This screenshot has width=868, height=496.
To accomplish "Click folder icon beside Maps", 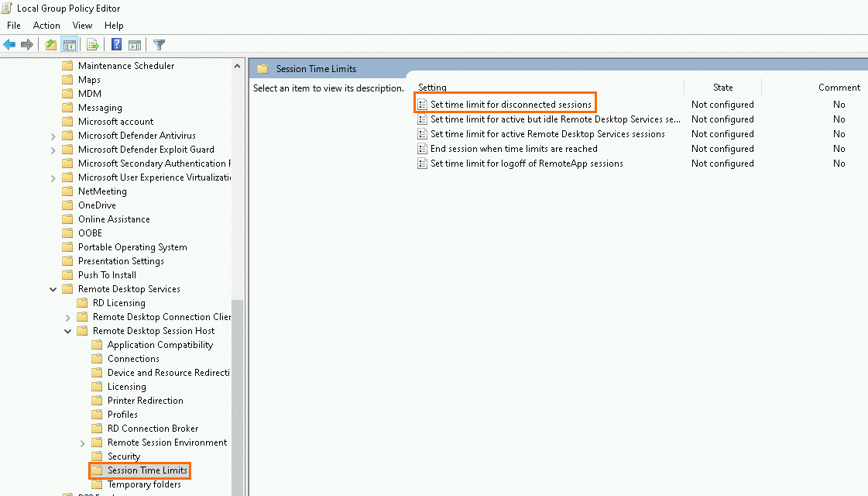I will coord(67,80).
